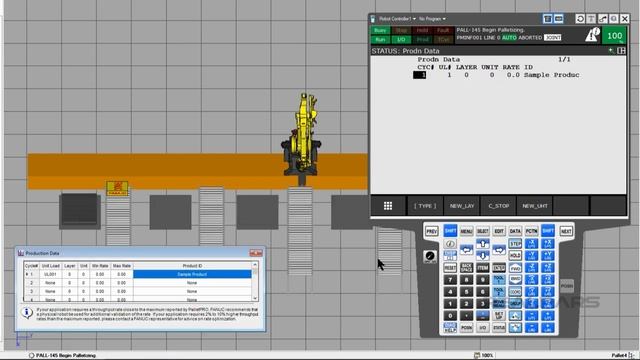Image resolution: width=640 pixels, height=360 pixels.
Task: Click the GROUP pendant key
Action: click(x=515, y=304)
